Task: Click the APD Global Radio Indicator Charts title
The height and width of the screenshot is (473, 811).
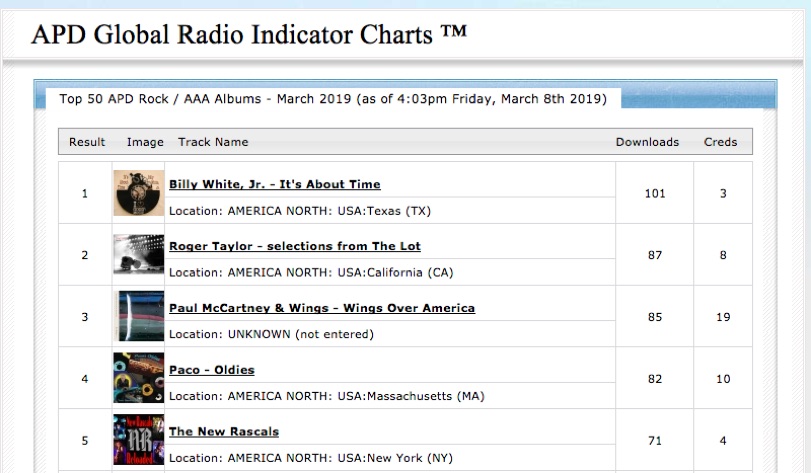Action: click(x=249, y=34)
